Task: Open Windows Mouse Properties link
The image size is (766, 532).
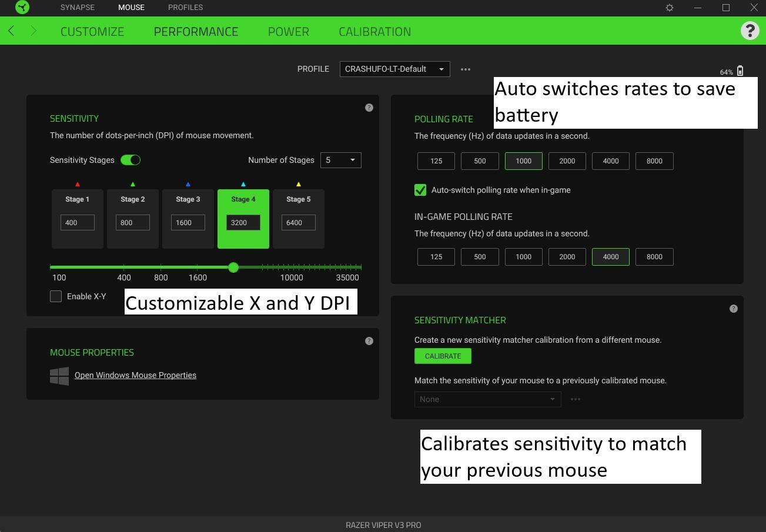Action: pos(135,375)
